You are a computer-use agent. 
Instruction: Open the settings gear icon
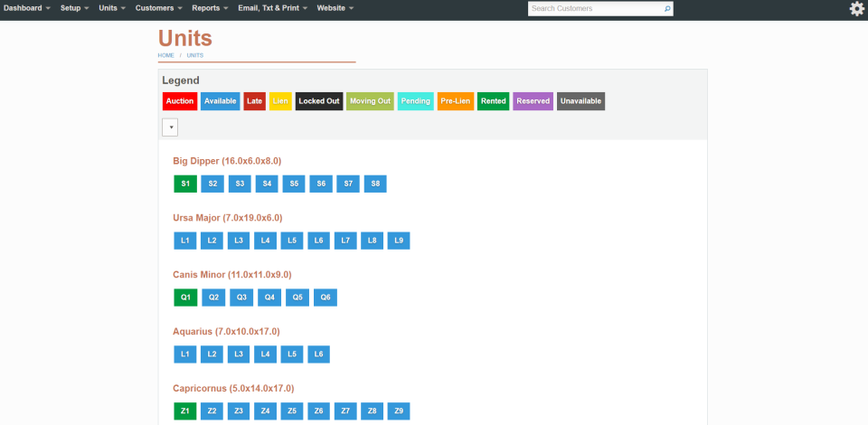pyautogui.click(x=857, y=8)
